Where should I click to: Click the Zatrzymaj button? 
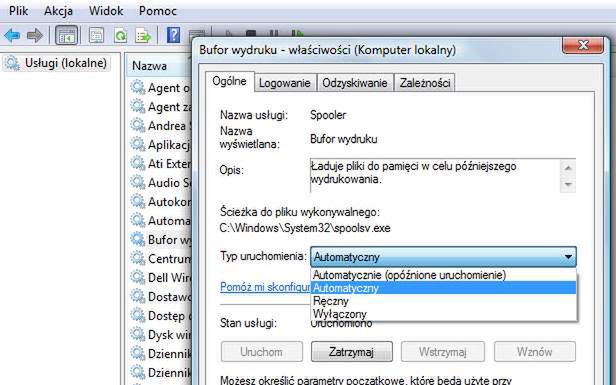coord(352,351)
